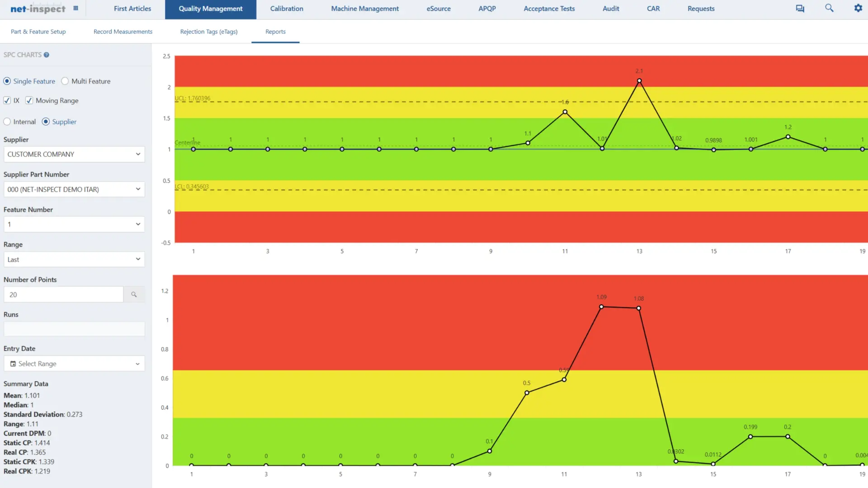Screen dimensions: 868x488
Task: Click the search magnifier in the top bar
Action: pos(829,8)
